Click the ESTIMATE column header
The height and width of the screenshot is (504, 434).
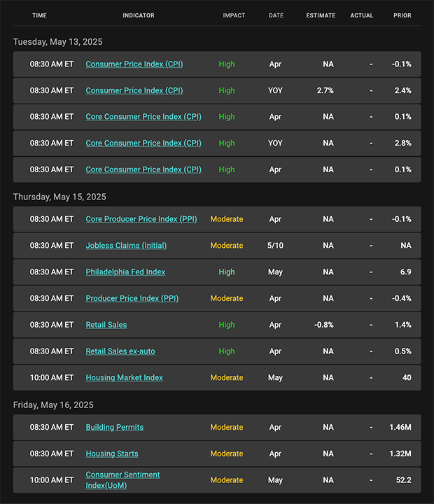(x=321, y=15)
